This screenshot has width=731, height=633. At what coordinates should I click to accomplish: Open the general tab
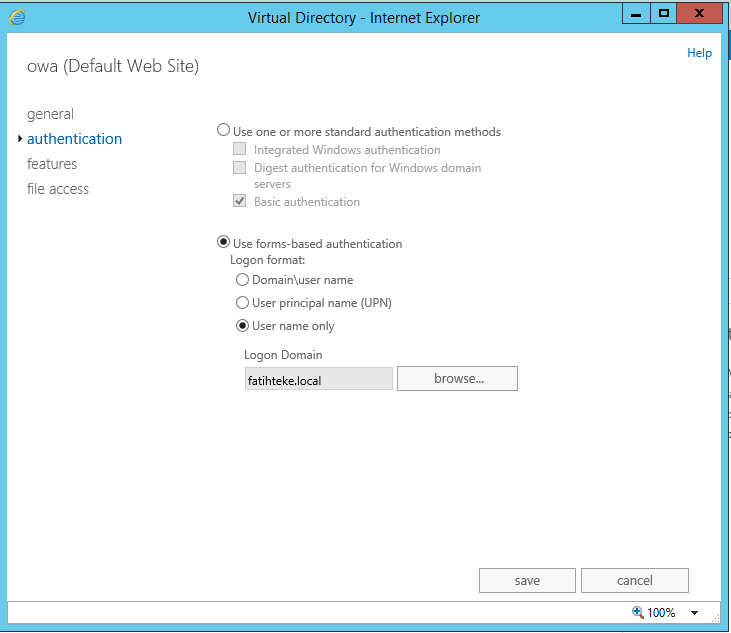click(x=50, y=114)
